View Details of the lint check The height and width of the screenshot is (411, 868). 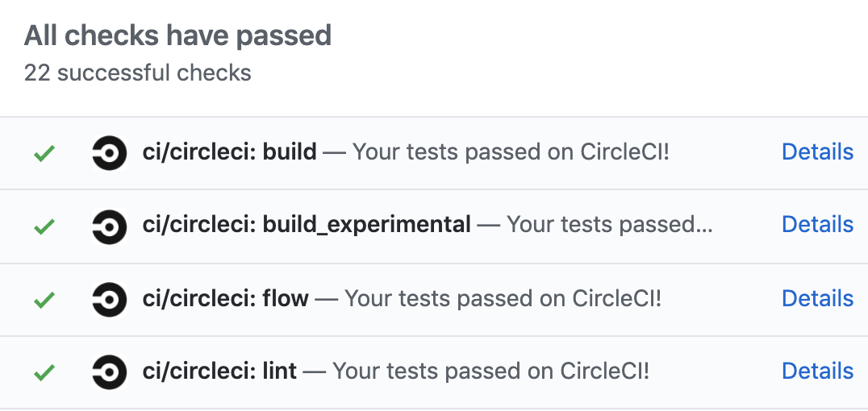click(x=817, y=371)
